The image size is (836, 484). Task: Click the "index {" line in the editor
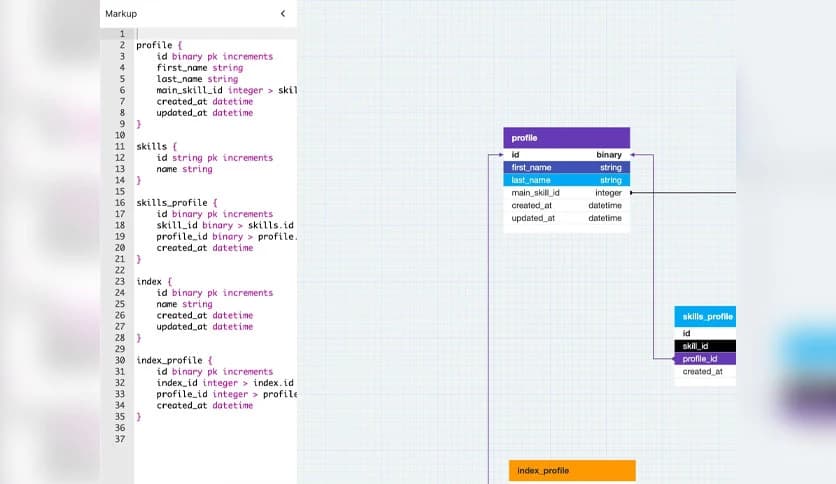(x=155, y=281)
